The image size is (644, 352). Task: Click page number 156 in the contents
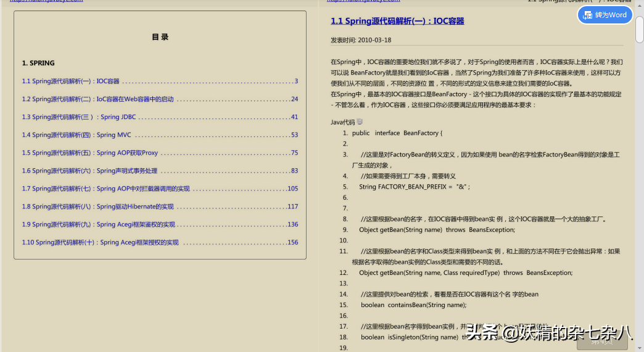pos(293,242)
